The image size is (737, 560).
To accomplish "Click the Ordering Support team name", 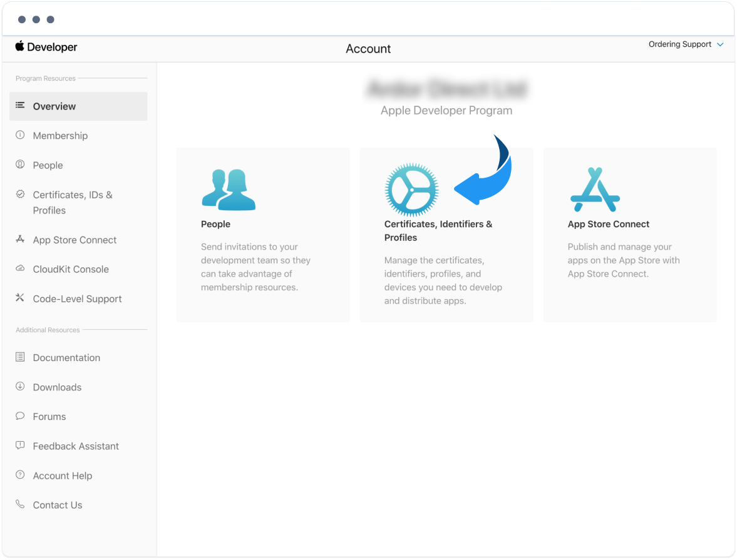I will 680,44.
